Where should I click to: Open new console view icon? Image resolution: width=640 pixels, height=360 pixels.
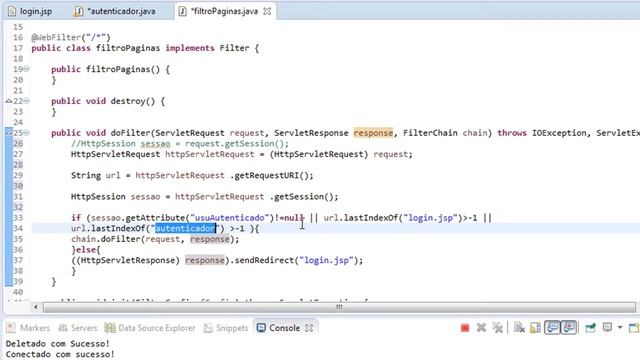coord(634,327)
